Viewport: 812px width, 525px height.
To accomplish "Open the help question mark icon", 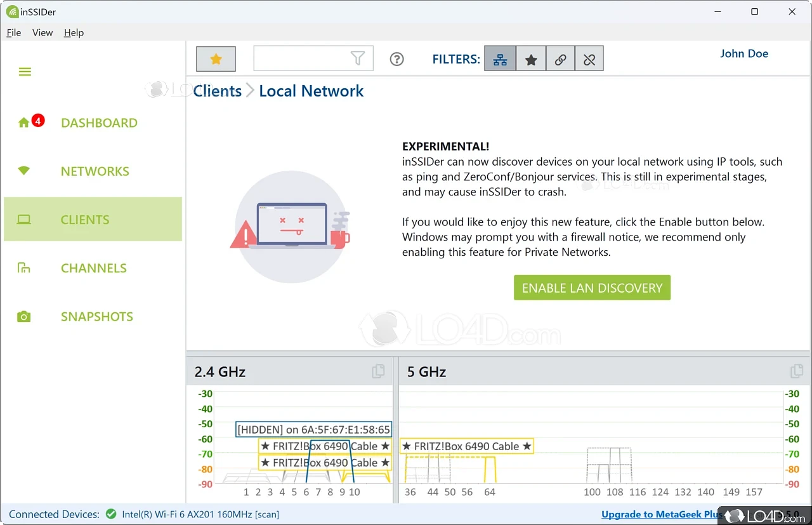I will 396,59.
